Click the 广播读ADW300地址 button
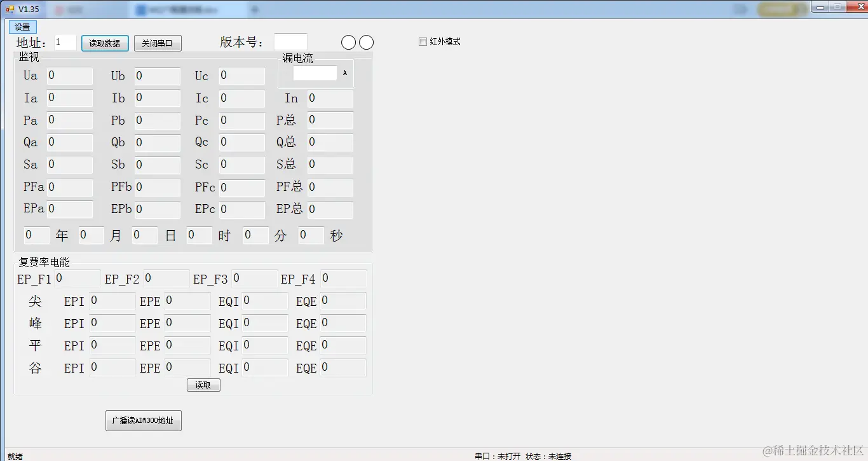 tap(144, 420)
